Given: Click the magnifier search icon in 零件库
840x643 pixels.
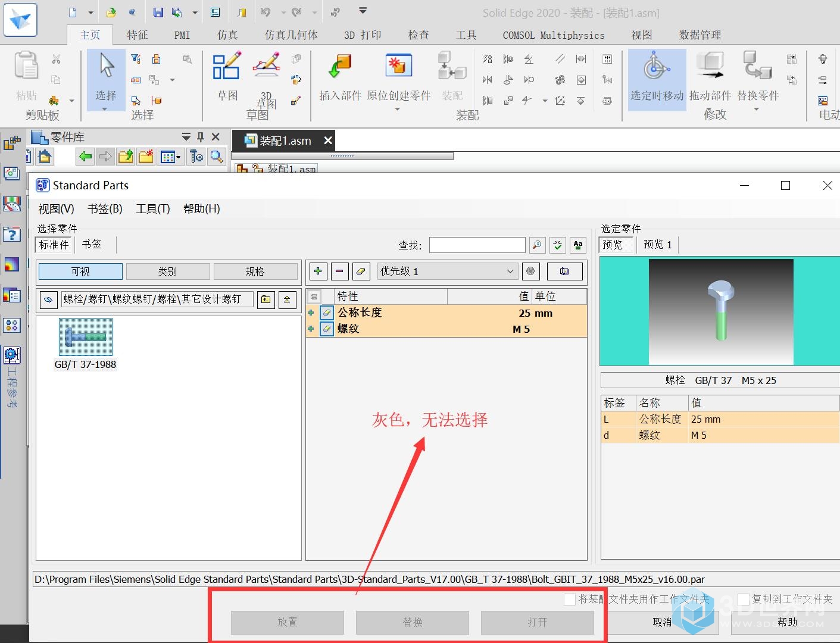Looking at the screenshot, I should point(217,157).
